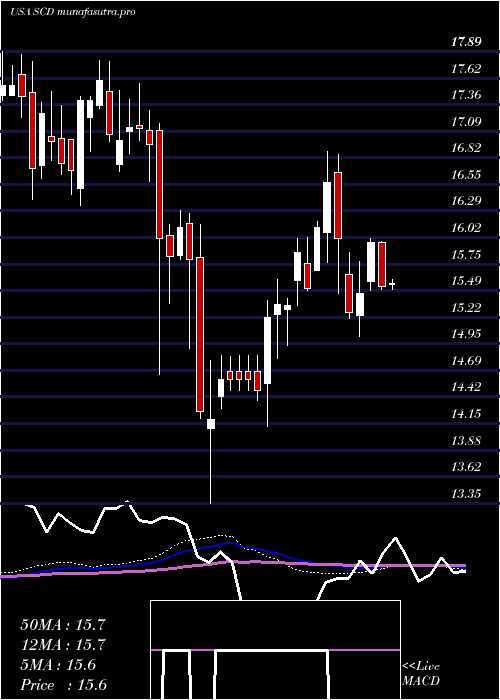The width and height of the screenshot is (500, 700).
Task: Click the 'Price : 15.6' readout
Action: coord(63,685)
